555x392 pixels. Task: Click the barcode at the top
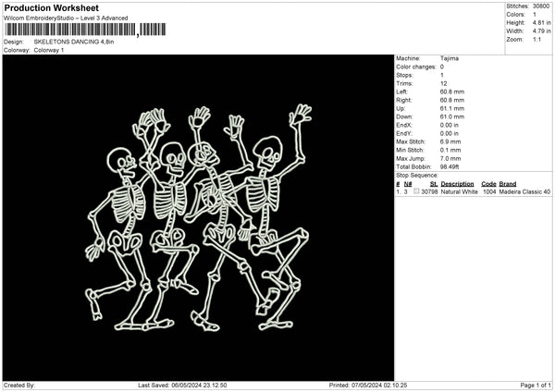(x=85, y=30)
